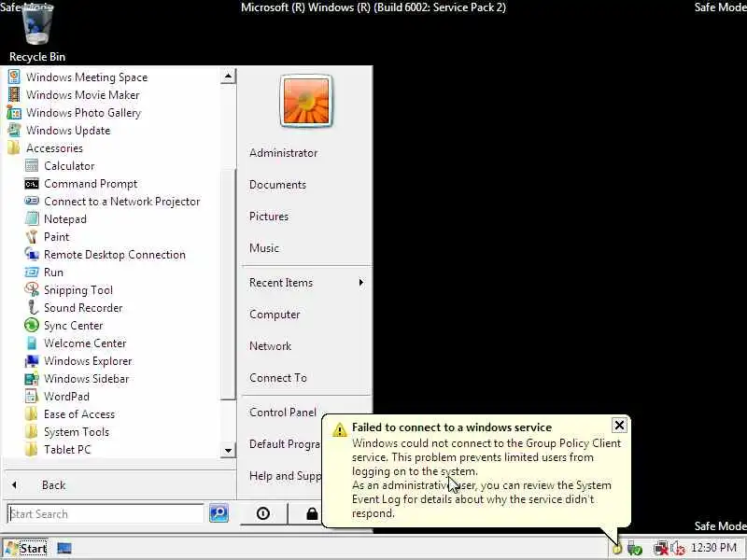Click the lock computer icon
Viewport: 747px width, 560px height.
tap(312, 513)
